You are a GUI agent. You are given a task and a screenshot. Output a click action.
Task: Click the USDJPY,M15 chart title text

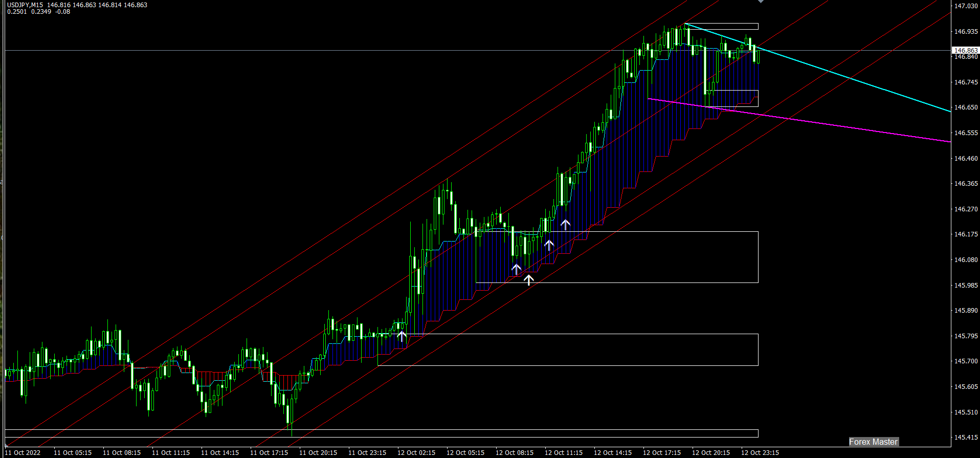coord(25,5)
